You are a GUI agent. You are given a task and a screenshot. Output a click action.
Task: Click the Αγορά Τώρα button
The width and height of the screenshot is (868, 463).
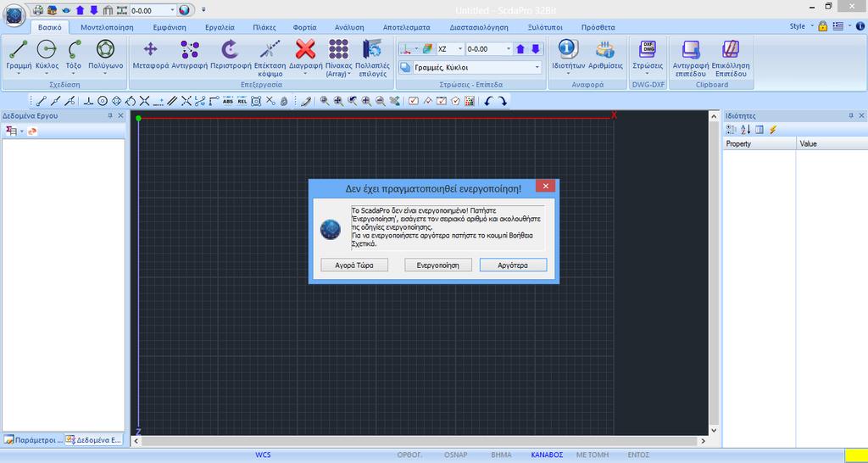point(354,265)
